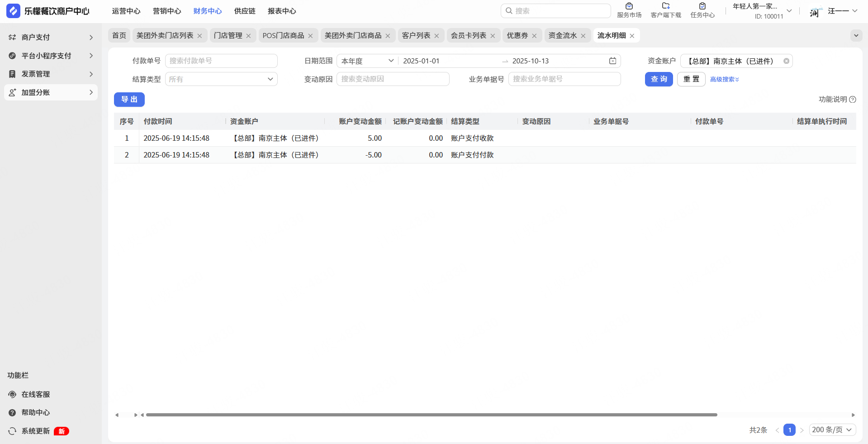Close the 会员卡列表 tab

[493, 36]
